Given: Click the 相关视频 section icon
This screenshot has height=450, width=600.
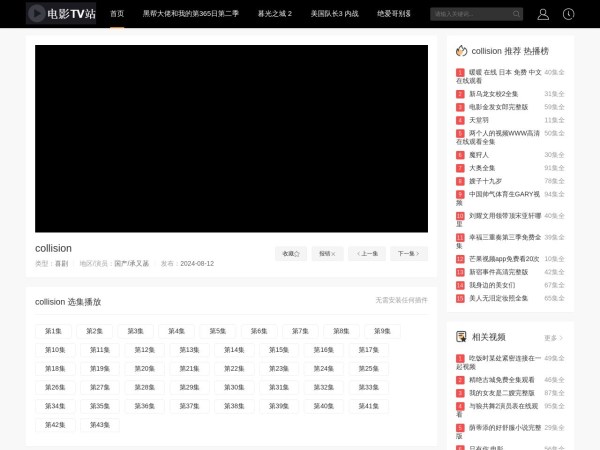Looking at the screenshot, I should coord(461,337).
